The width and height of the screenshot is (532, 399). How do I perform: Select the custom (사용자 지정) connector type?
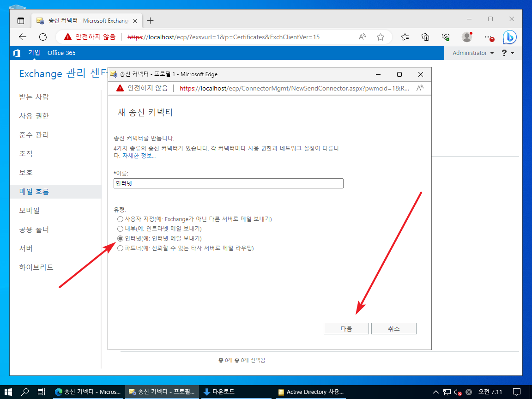coord(120,219)
